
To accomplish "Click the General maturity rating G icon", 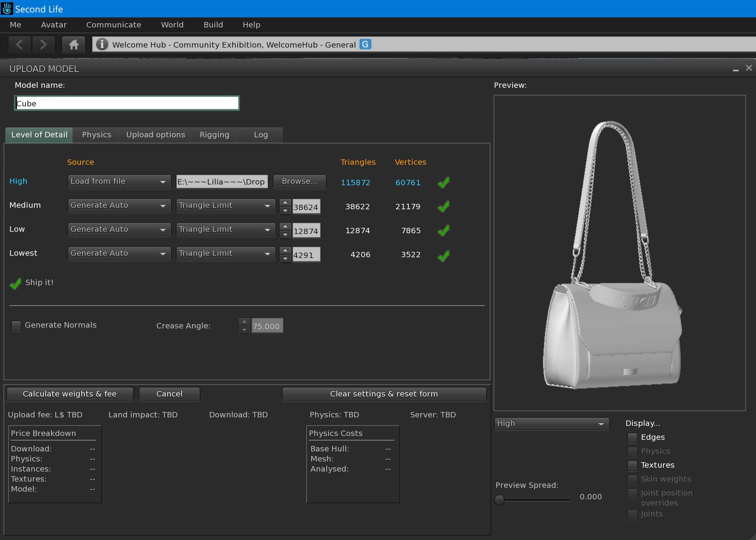I will click(x=365, y=44).
